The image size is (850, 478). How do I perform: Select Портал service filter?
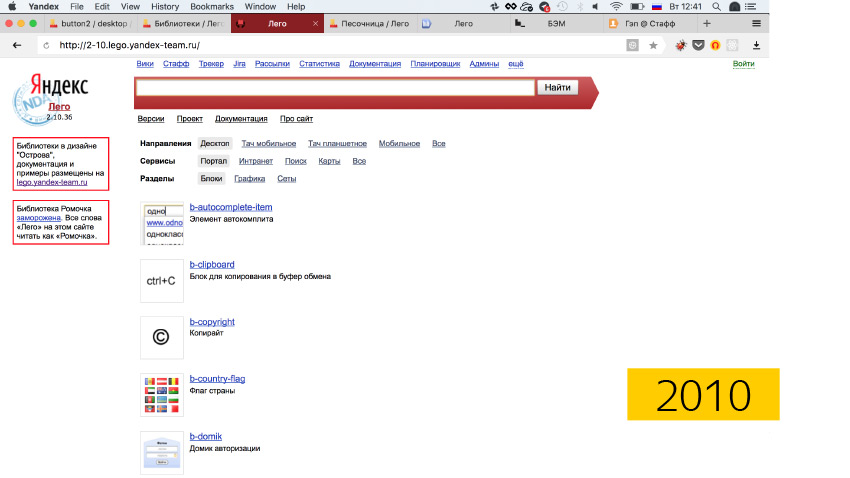click(214, 161)
